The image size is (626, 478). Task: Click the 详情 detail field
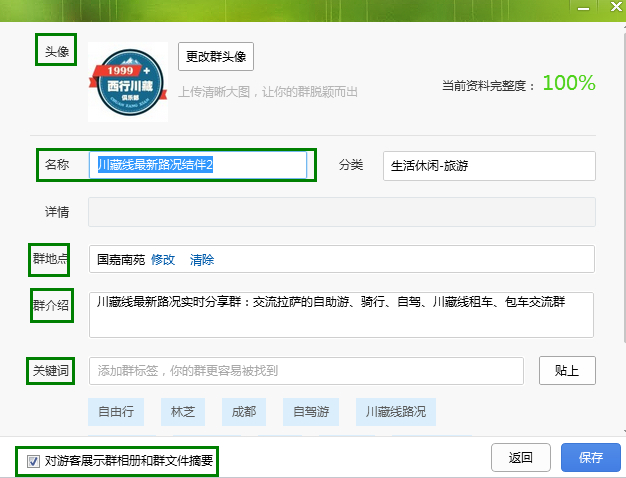342,212
